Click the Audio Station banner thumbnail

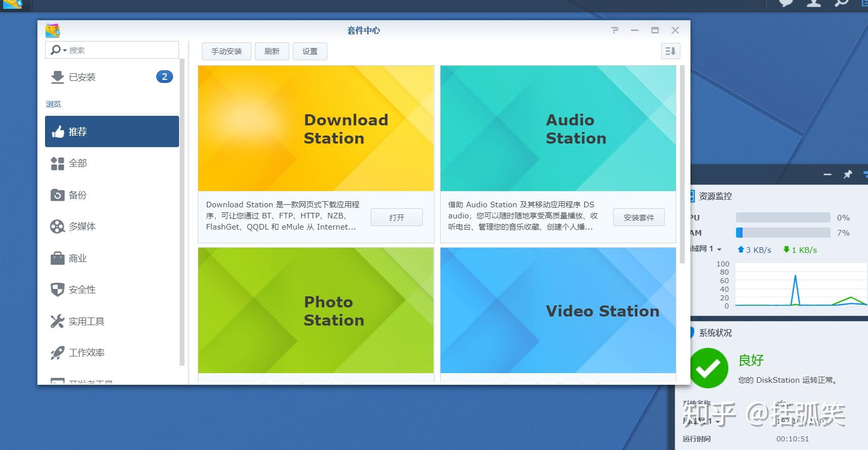(558, 128)
